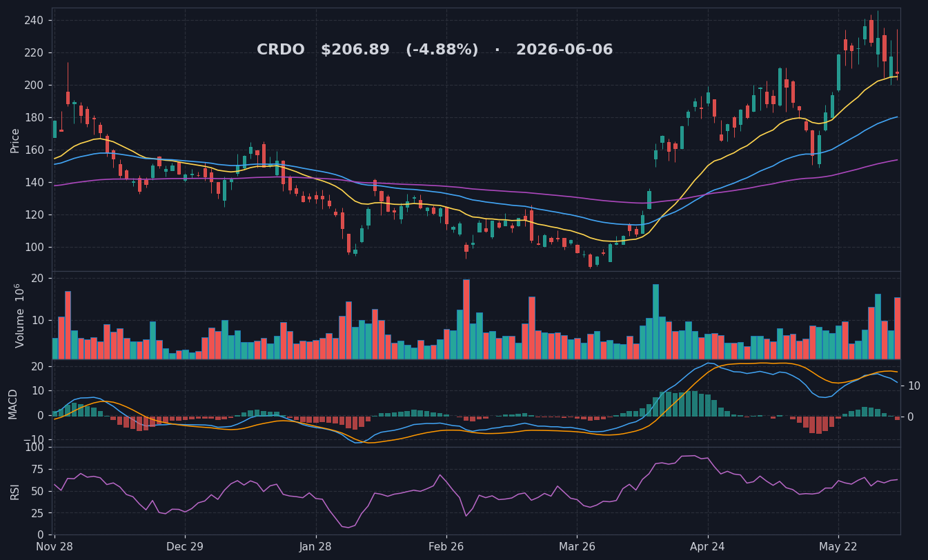Click the 75 RSI axis tick
Image resolution: width=928 pixels, height=560 pixels.
coord(37,469)
